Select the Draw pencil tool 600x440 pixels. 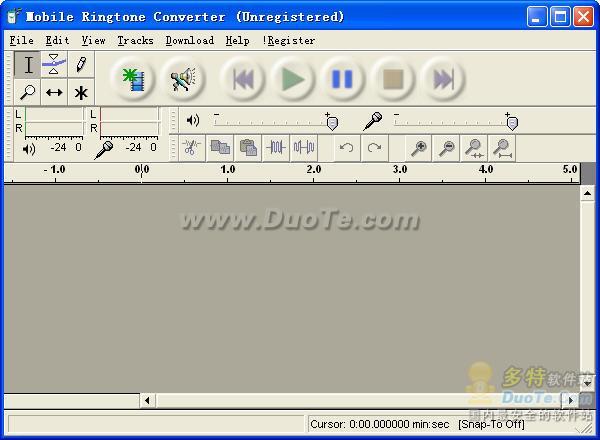(x=81, y=64)
